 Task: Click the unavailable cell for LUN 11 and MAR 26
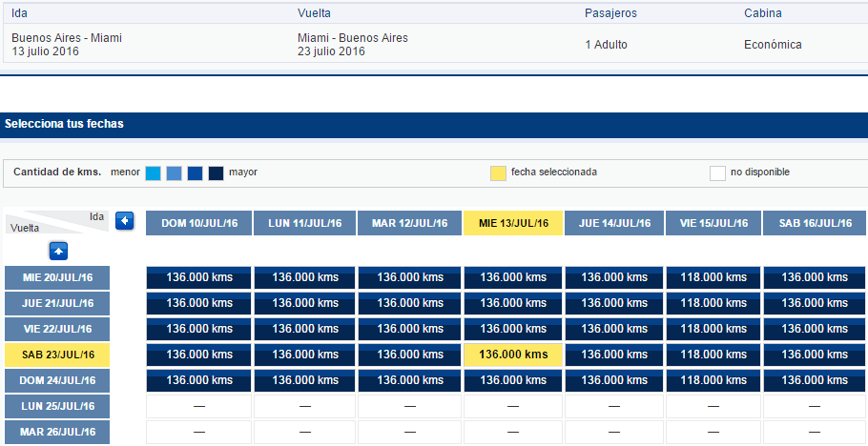pos(304,432)
